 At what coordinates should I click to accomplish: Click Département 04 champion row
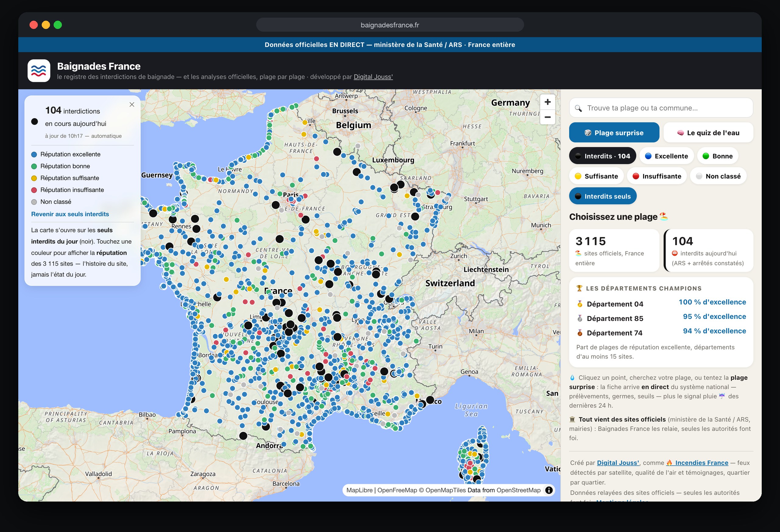point(661,304)
